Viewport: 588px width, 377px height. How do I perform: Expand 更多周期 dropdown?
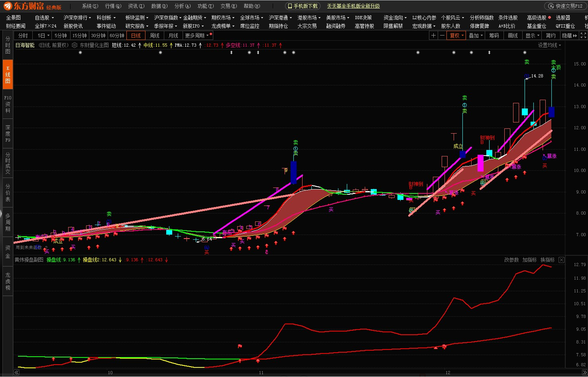[197, 36]
